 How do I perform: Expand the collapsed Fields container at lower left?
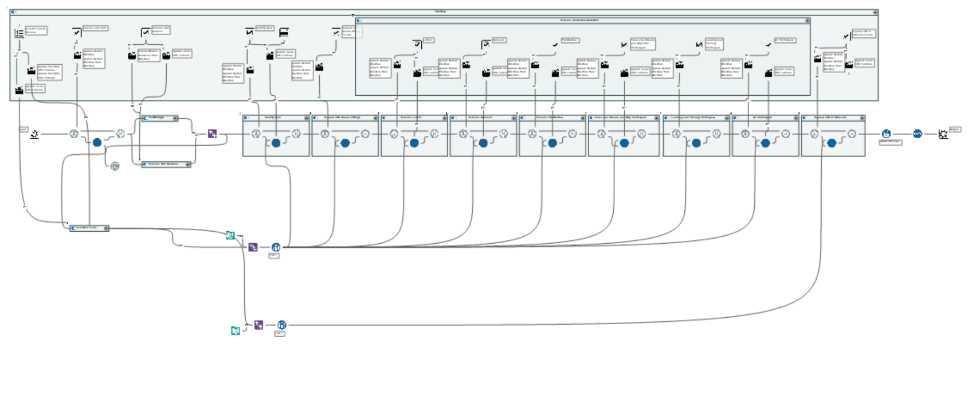click(x=106, y=228)
